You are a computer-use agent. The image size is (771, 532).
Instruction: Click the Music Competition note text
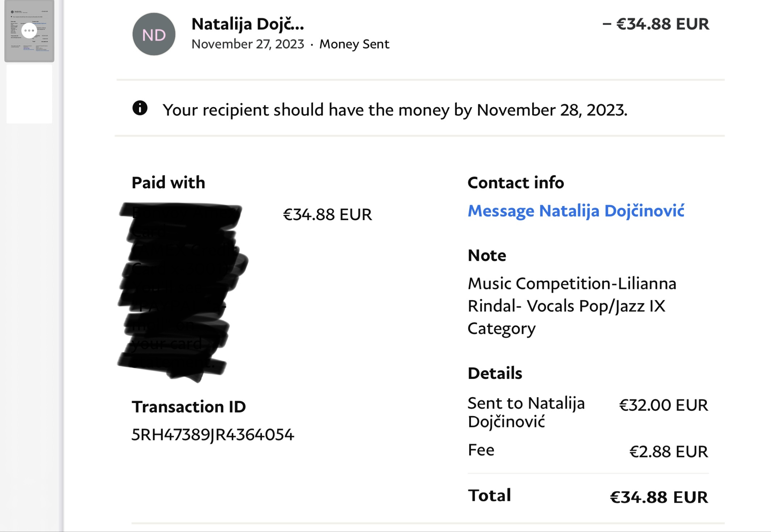[572, 306]
